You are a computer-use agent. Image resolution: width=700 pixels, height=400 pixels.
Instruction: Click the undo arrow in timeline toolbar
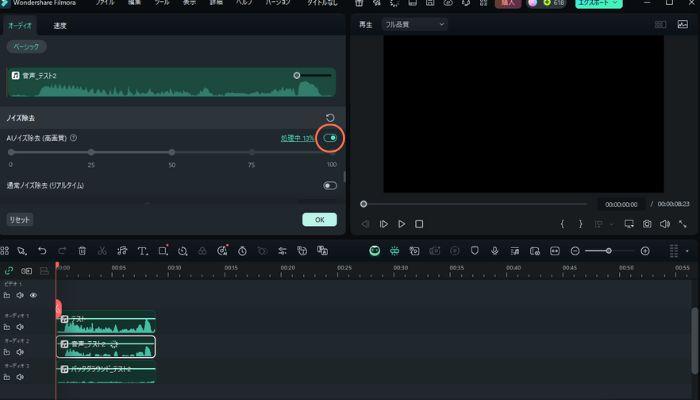coord(42,250)
